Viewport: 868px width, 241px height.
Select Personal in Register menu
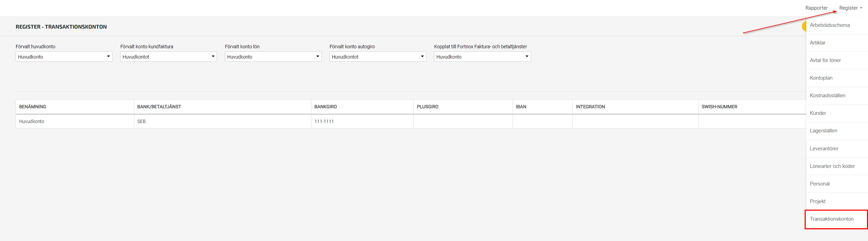click(x=837, y=184)
